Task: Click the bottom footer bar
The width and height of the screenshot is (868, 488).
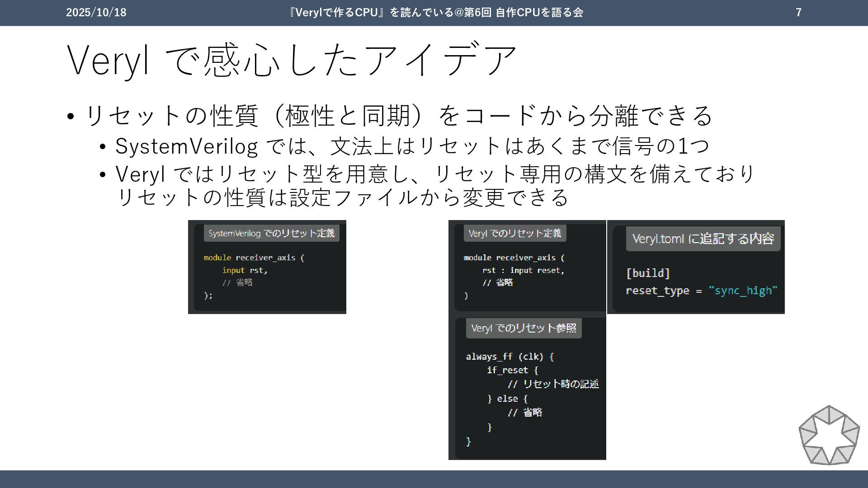Action: pyautogui.click(x=434, y=479)
